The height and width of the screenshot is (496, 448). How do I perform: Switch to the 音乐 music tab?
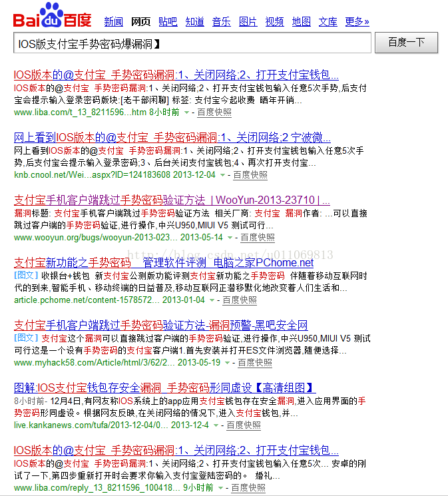[221, 21]
